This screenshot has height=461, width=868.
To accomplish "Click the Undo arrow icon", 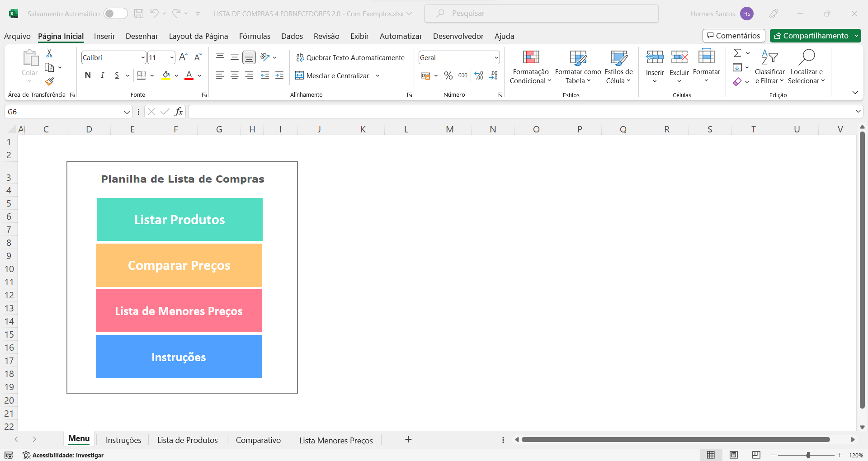I will (x=154, y=14).
